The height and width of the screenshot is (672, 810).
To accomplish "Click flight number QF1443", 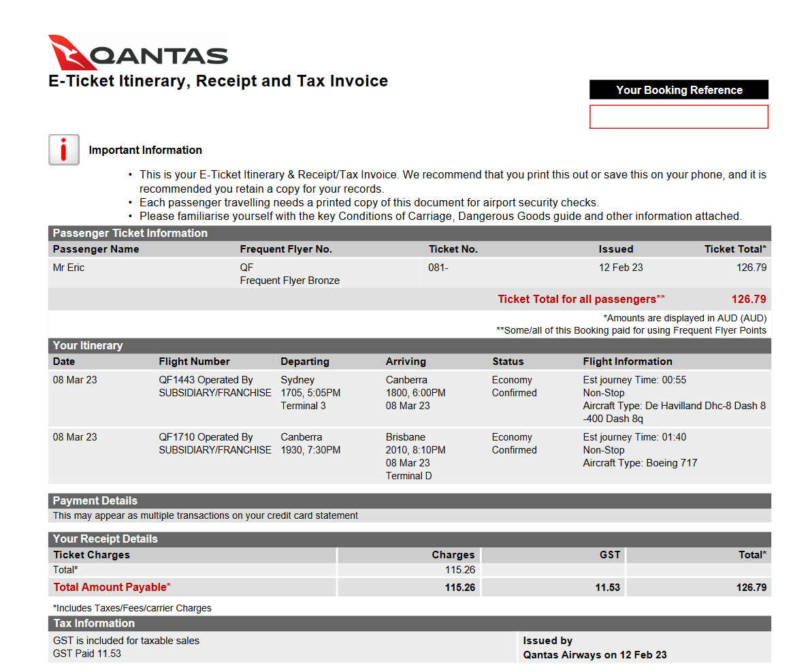I will 176,380.
